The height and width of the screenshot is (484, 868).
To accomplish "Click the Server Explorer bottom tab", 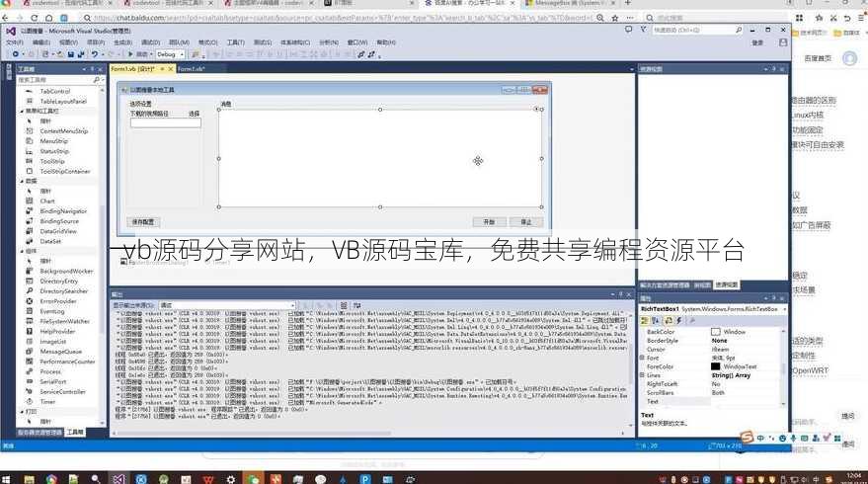I will pos(39,432).
